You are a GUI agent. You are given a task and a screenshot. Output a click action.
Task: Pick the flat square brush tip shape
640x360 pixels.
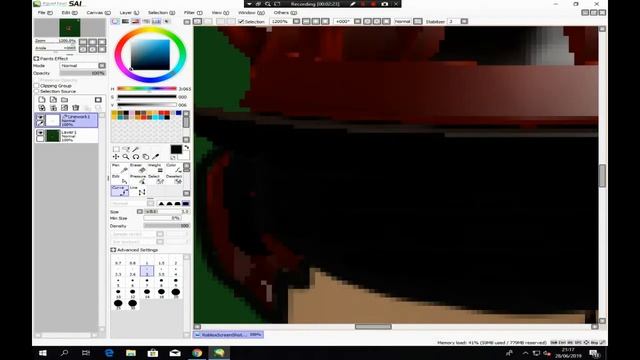(x=186, y=203)
